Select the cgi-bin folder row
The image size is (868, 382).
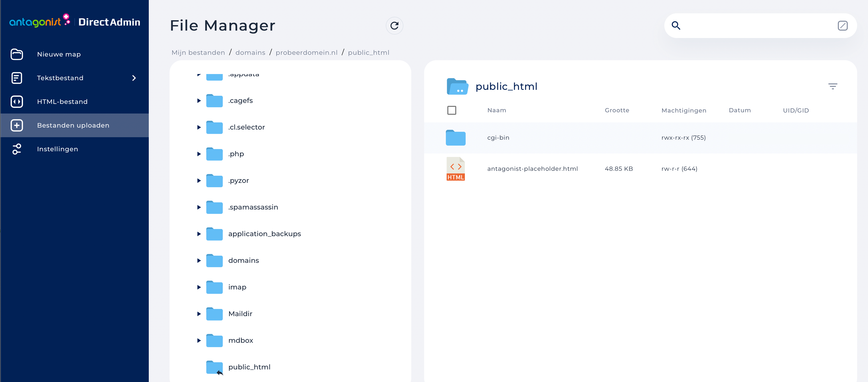tap(498, 138)
